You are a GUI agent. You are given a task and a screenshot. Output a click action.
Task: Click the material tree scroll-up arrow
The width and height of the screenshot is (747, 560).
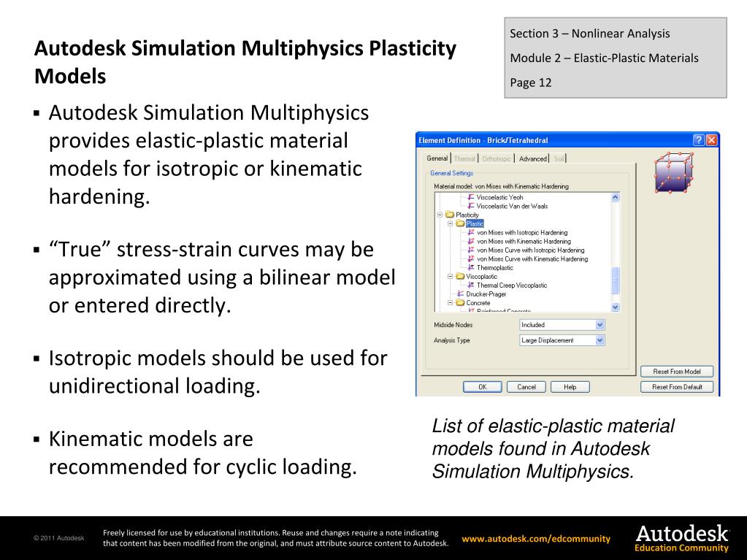click(615, 197)
